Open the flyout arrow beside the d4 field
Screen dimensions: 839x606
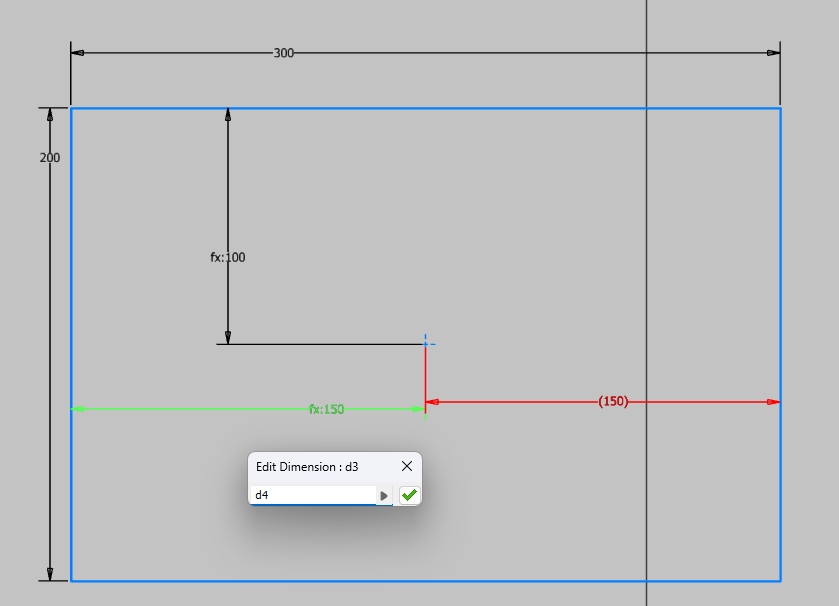385,494
